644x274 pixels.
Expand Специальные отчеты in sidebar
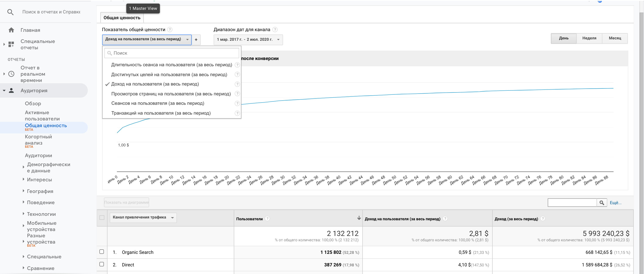[4, 45]
